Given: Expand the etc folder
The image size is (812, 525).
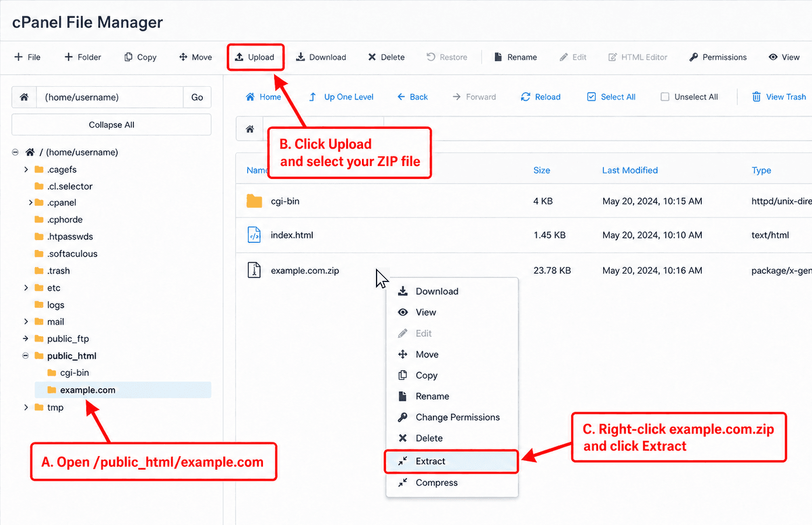Looking at the screenshot, I should [26, 288].
